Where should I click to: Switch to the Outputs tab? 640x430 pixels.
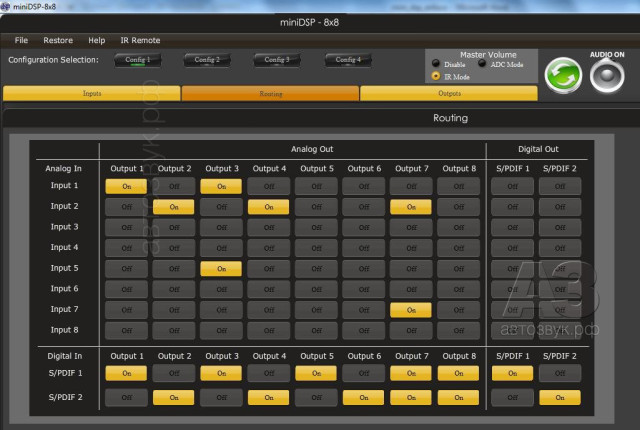449,93
